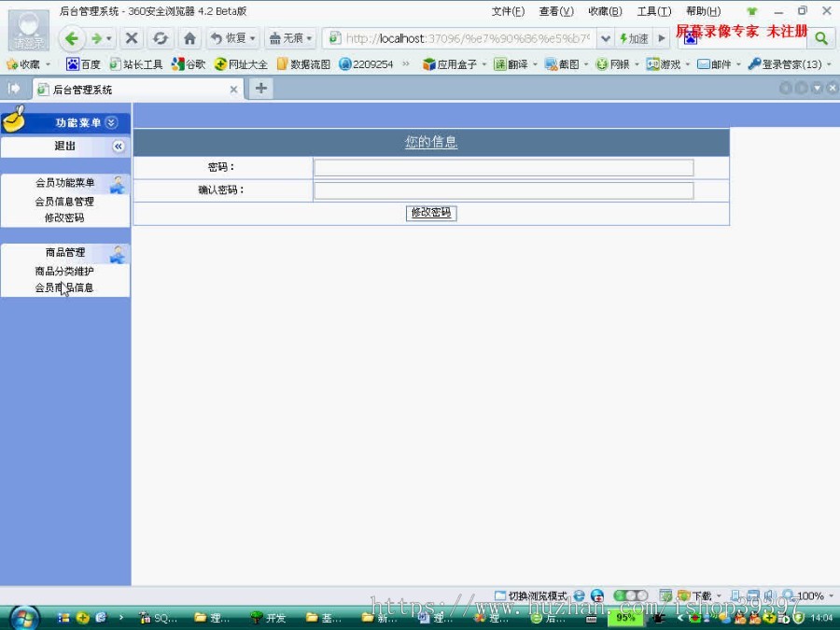Open the SQ... taskbar item
Image resolution: width=840 pixels, height=630 pixels.
click(159, 618)
